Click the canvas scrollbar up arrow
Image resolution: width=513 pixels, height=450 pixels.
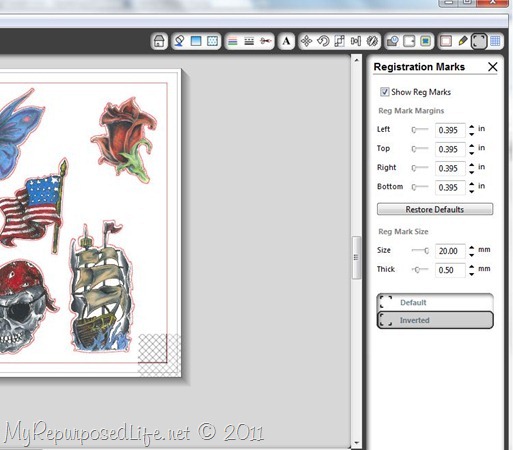click(x=356, y=60)
